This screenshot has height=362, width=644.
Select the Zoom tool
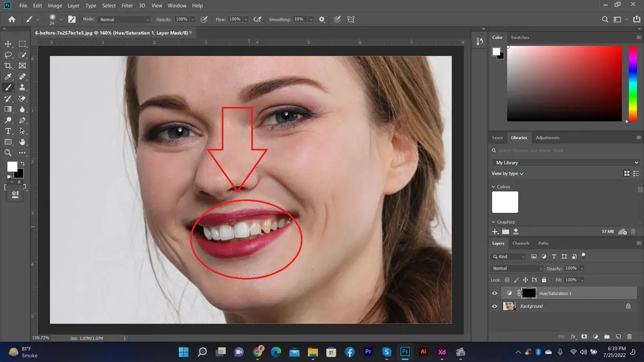coord(8,153)
